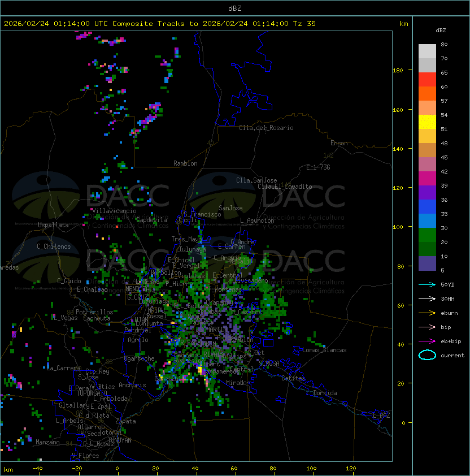This screenshot has height=476, width=470.
Task: Click the 'L_Dormida' map label
Action: click(321, 393)
